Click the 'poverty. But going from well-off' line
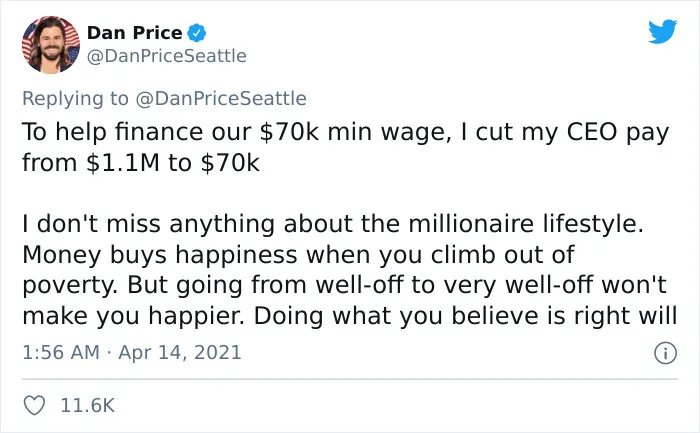Screen dimensions: 700x433 pyautogui.click(x=344, y=286)
